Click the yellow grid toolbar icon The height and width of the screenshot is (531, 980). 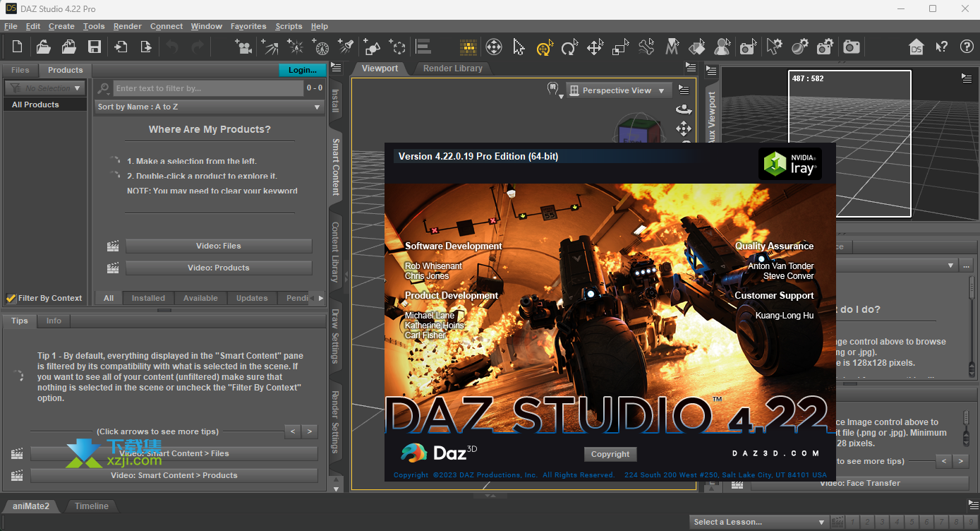tap(468, 47)
